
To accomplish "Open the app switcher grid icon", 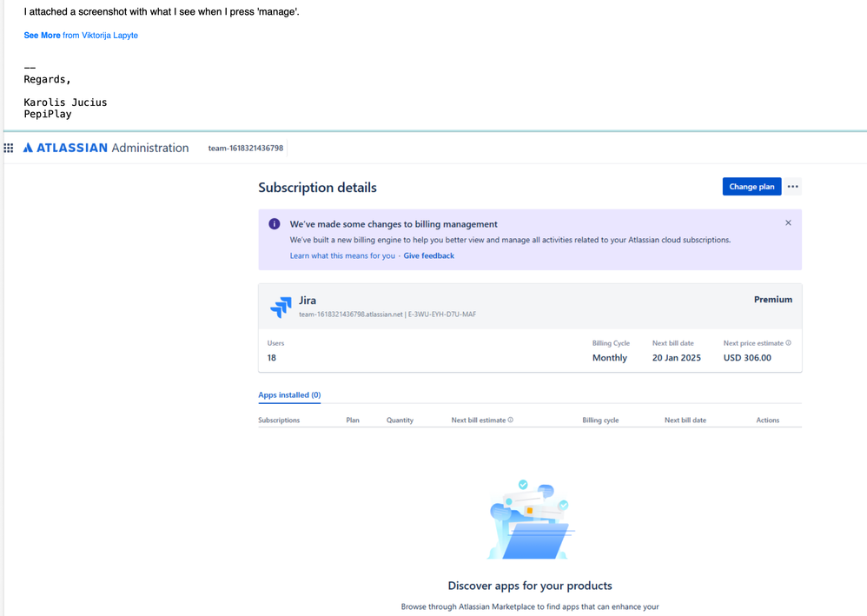I will tap(9, 148).
